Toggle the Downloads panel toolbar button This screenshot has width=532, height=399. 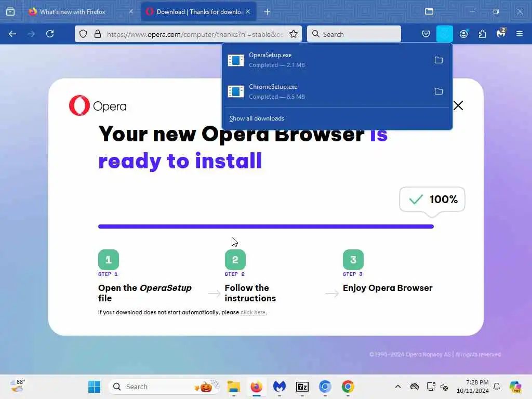(x=445, y=34)
